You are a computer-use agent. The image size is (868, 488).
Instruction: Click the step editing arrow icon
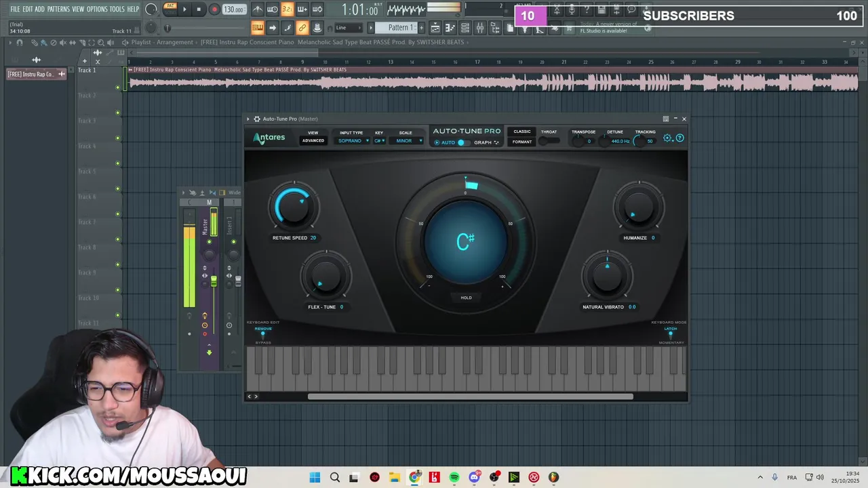click(x=273, y=28)
